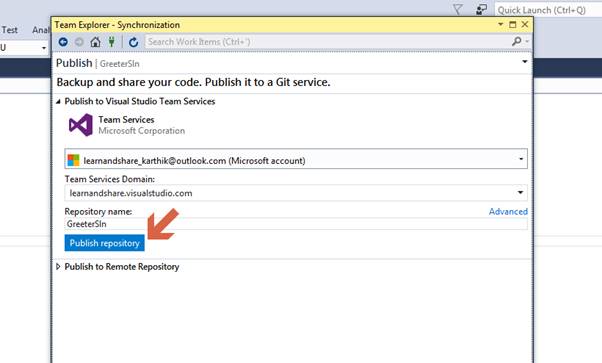Image resolution: width=602 pixels, height=363 pixels.
Task: Open Team Services Domain combo box
Action: 296,193
